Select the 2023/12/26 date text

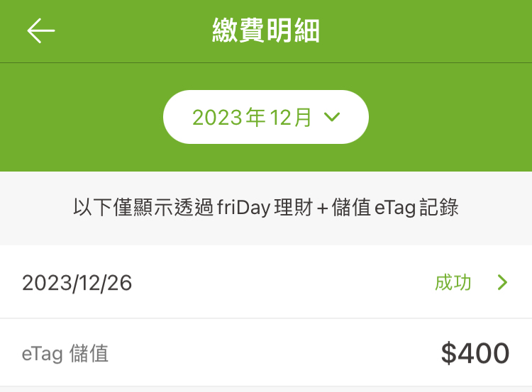point(77,283)
